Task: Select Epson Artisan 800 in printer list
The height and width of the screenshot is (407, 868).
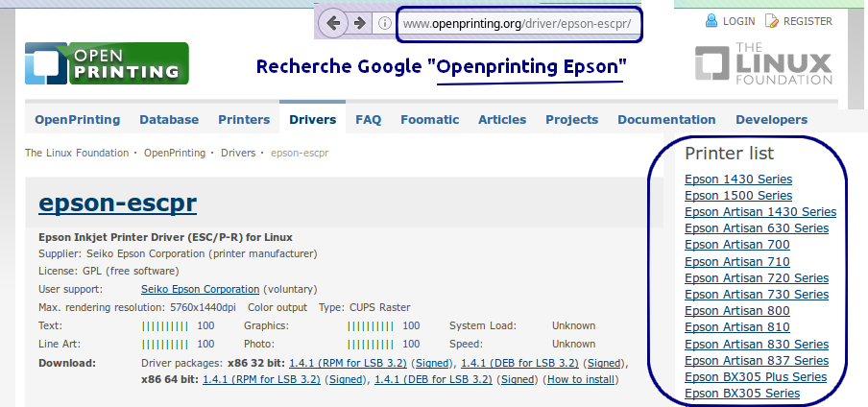Action: 737,311
